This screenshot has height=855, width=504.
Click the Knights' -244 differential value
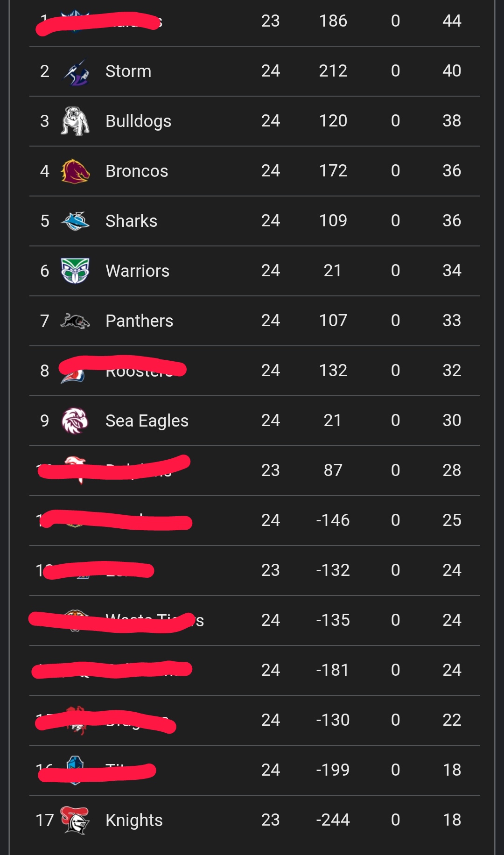coord(333,820)
